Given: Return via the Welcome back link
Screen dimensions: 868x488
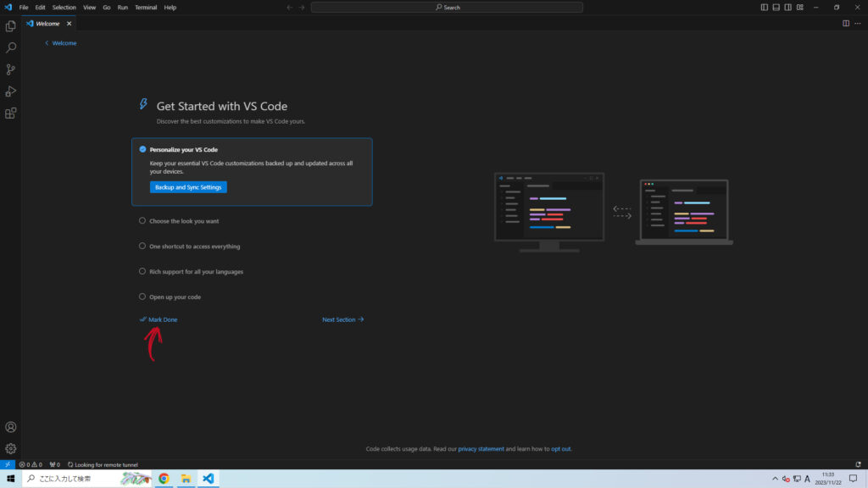Looking at the screenshot, I should click(61, 42).
